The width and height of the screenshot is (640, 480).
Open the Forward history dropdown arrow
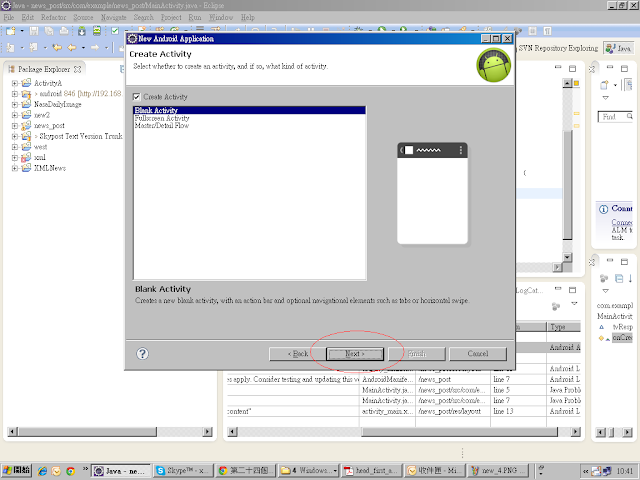[107, 48]
